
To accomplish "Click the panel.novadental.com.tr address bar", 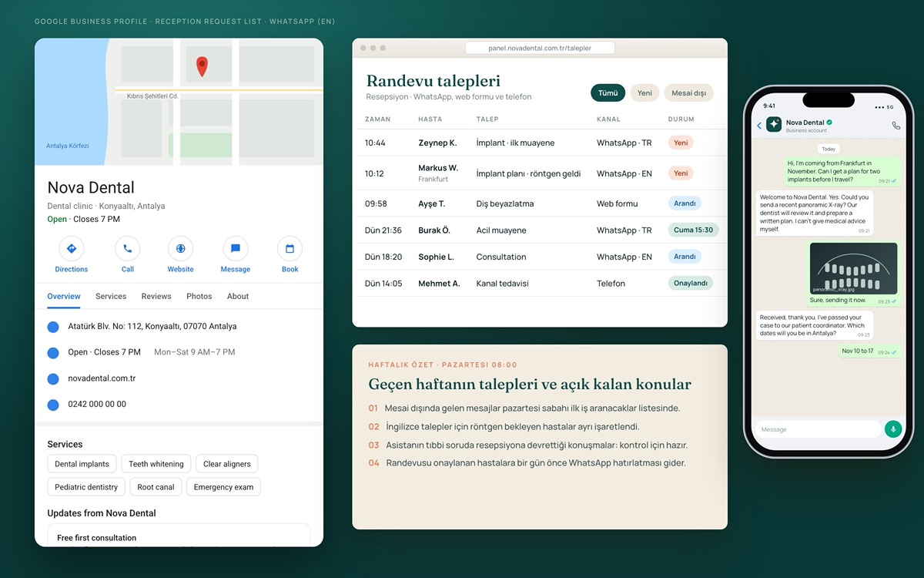I will tap(540, 48).
